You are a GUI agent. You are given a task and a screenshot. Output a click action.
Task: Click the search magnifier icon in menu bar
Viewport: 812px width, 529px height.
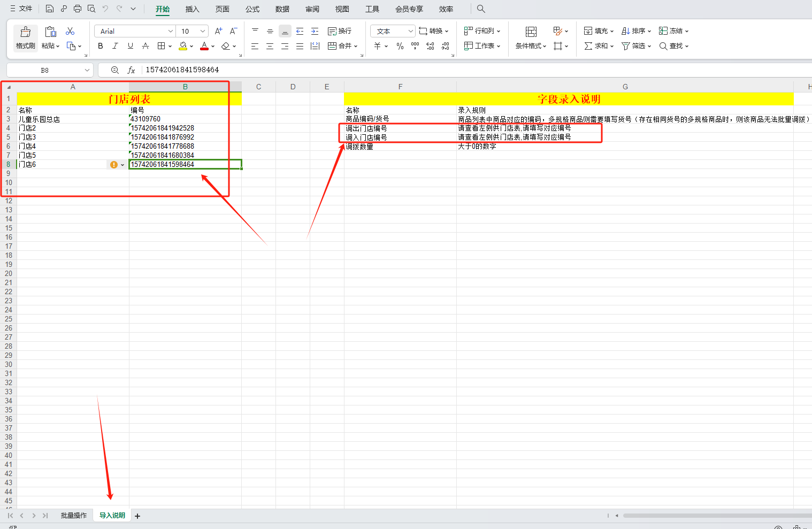[481, 9]
